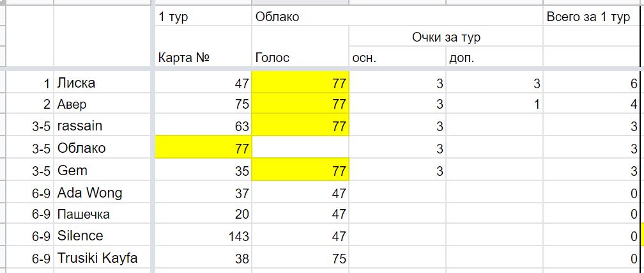Click Silence's card number 143

click(x=203, y=235)
